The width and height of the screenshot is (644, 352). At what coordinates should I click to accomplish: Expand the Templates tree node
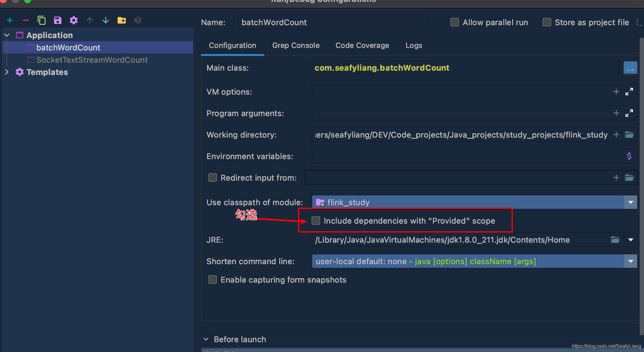tap(7, 72)
